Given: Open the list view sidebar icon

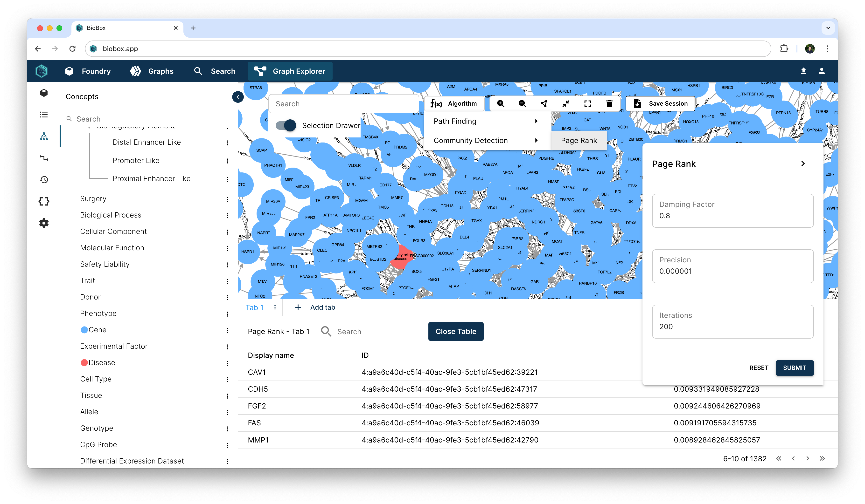Looking at the screenshot, I should click(x=44, y=115).
